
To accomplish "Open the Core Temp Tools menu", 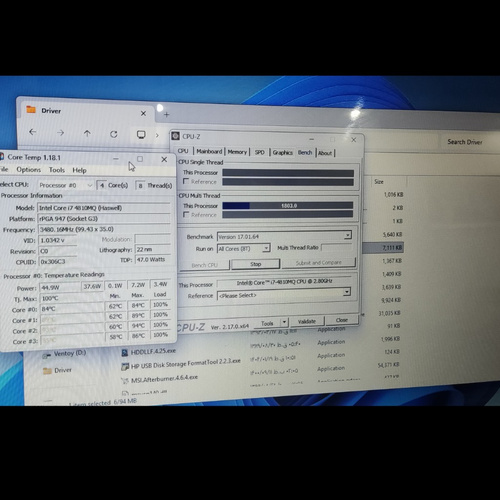I will coord(57,170).
